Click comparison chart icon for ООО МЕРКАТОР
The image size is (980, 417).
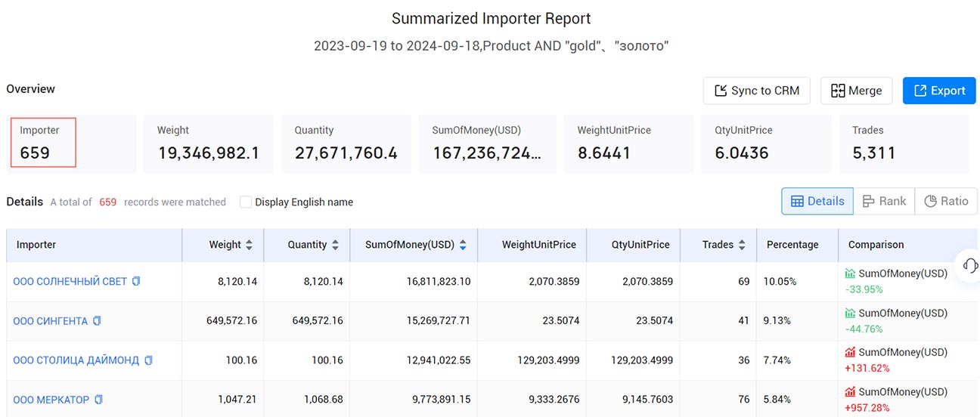851,392
